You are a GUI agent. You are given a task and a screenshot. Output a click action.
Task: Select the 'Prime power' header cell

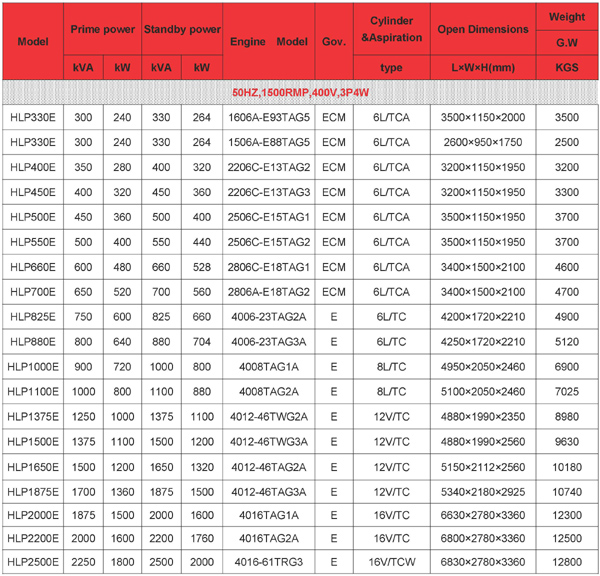(103, 29)
